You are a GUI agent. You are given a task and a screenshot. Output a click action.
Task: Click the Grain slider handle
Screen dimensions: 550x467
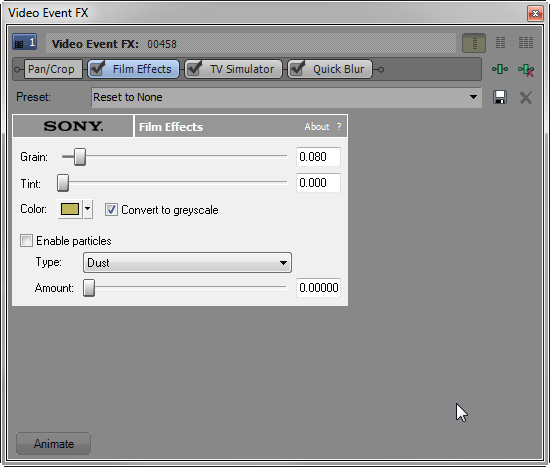click(80, 156)
